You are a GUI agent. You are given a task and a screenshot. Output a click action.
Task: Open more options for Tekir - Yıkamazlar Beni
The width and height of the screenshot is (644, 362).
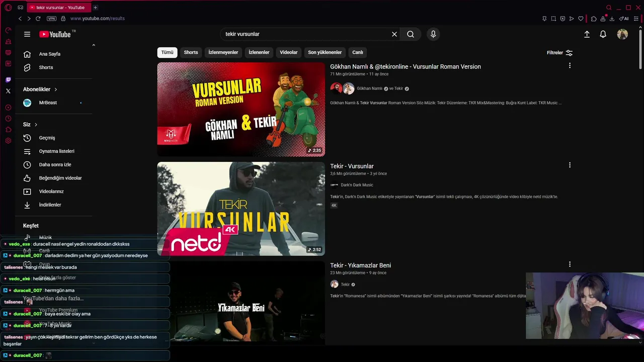[x=570, y=264]
